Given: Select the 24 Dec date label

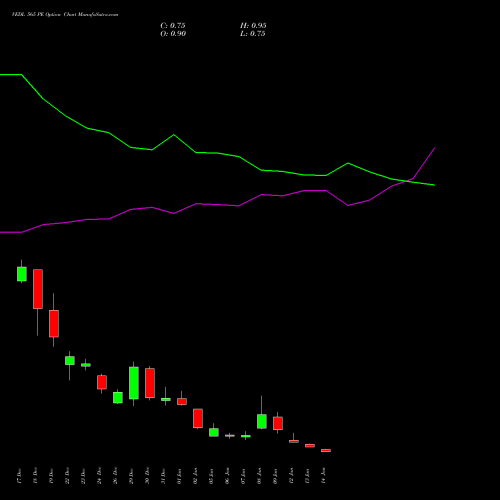Looking at the screenshot, I should (x=99, y=476).
